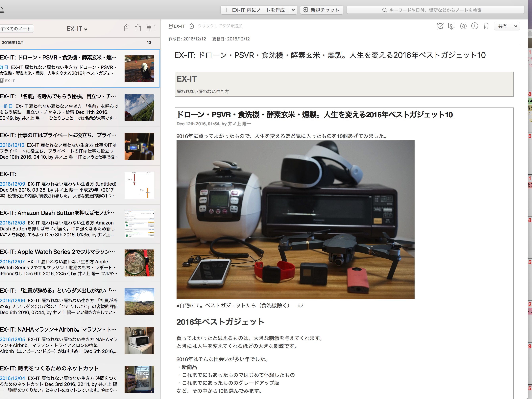Go back to すべてのノート
The height and width of the screenshot is (399, 532).
point(16,29)
